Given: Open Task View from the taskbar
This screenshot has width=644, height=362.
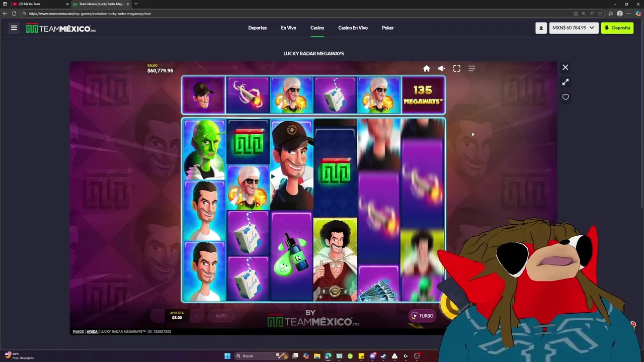Looking at the screenshot, I should 295,356.
